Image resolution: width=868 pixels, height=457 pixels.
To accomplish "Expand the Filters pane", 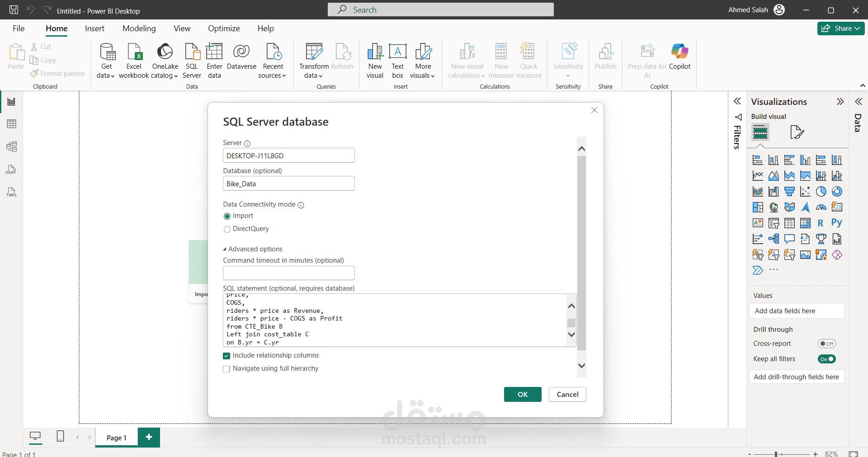I will tap(737, 101).
